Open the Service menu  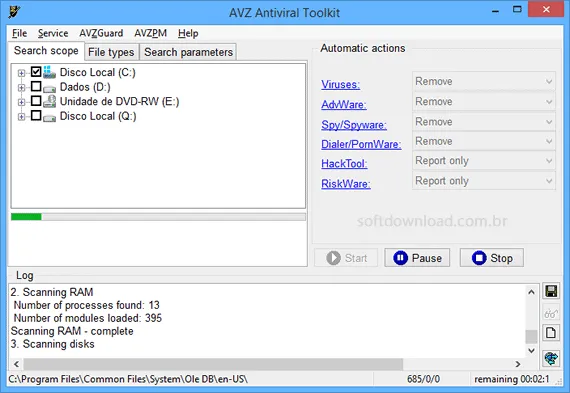pos(53,33)
